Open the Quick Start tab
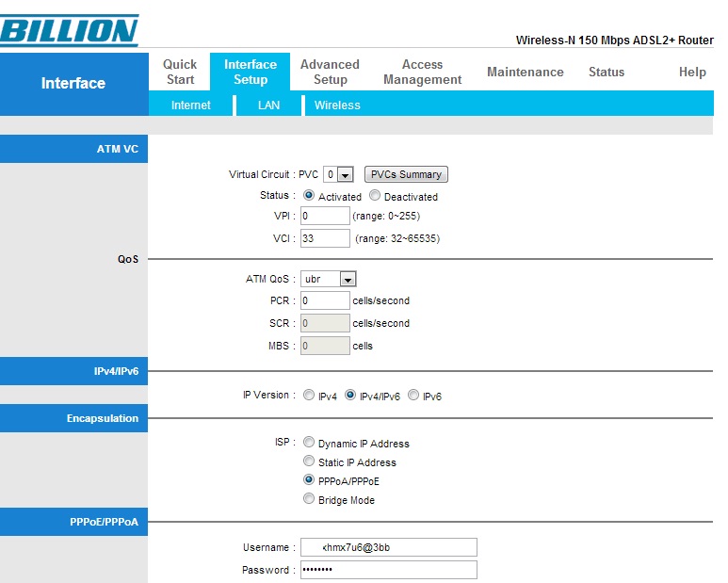The image size is (728, 583). (x=180, y=72)
